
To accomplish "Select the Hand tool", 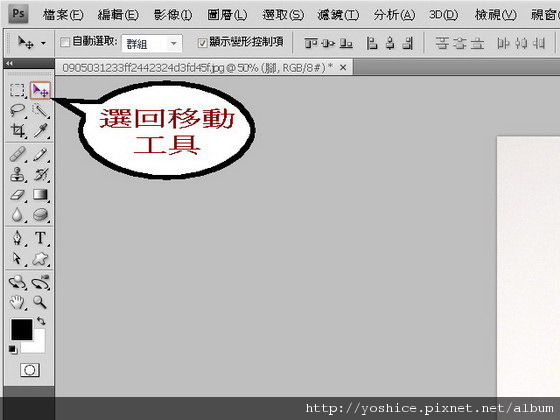I will [17, 302].
